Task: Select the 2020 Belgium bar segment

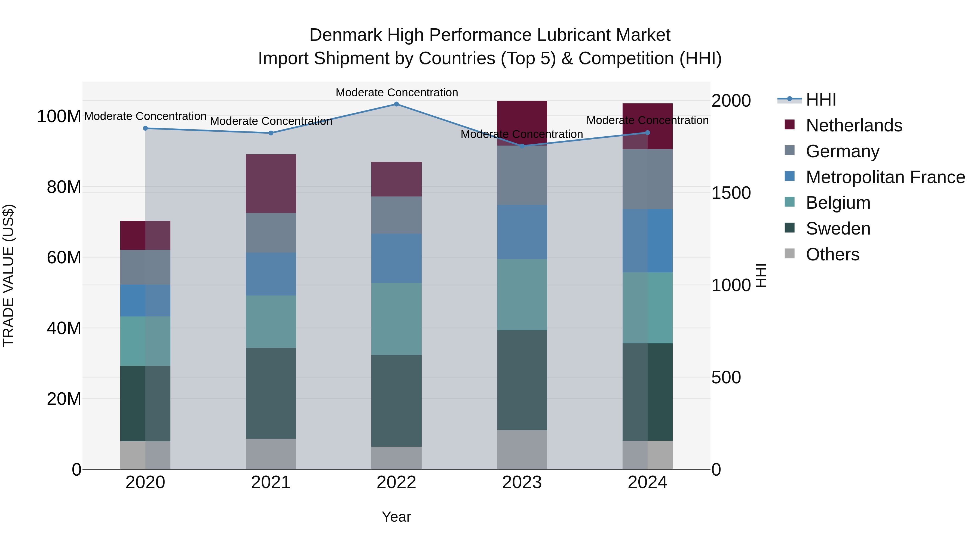Action: pyautogui.click(x=145, y=341)
